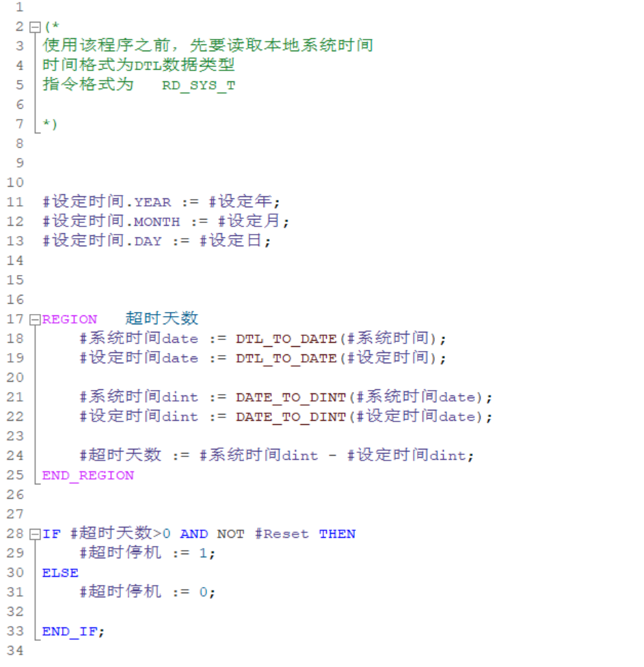Image resolution: width=644 pixels, height=667 pixels.
Task: Click the ELSE keyword
Action: (x=60, y=573)
